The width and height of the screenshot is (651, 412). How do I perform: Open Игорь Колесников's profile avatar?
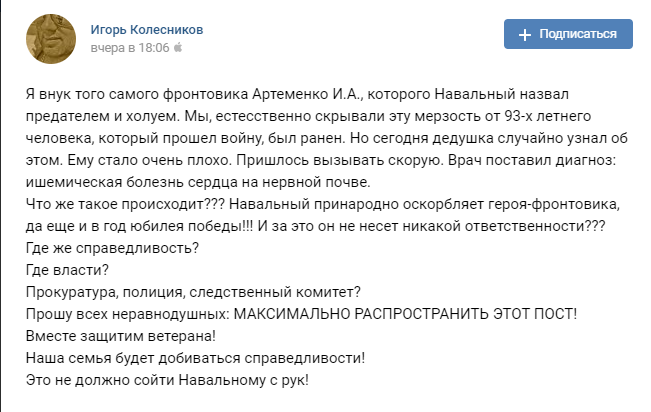click(51, 39)
